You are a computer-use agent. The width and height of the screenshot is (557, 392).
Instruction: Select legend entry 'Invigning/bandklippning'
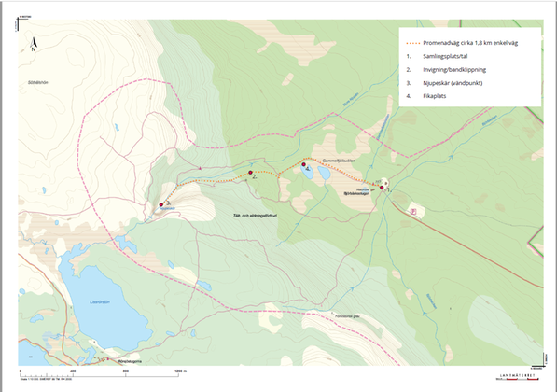tap(454, 70)
